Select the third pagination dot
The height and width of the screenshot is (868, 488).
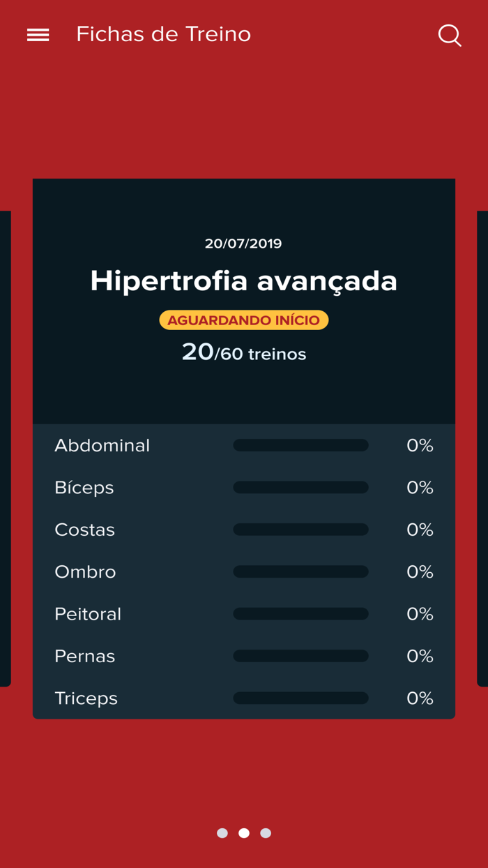266,832
